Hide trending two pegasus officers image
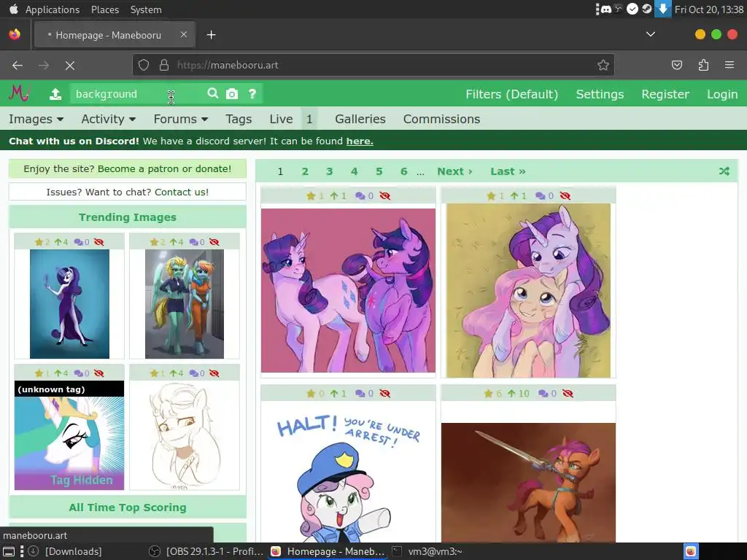The image size is (747, 560). click(x=214, y=242)
